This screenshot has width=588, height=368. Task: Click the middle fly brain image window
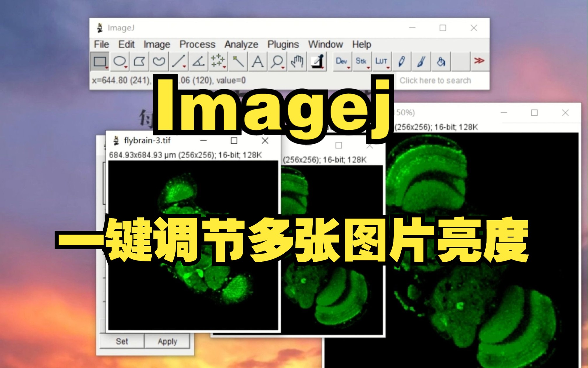(332, 250)
